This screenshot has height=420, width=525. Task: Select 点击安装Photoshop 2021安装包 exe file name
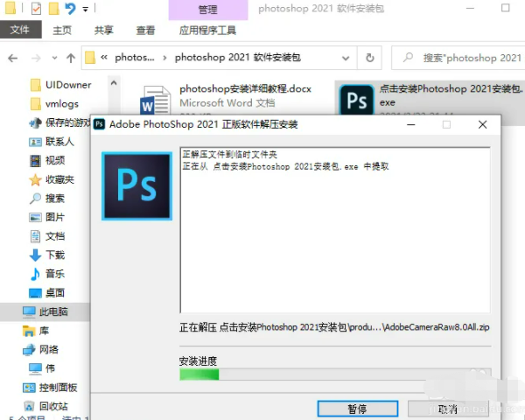click(451, 95)
